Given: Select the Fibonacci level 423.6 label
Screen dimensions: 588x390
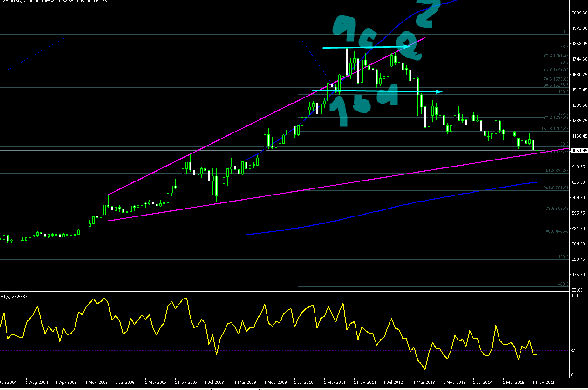Looking at the screenshot, I should click(564, 284).
